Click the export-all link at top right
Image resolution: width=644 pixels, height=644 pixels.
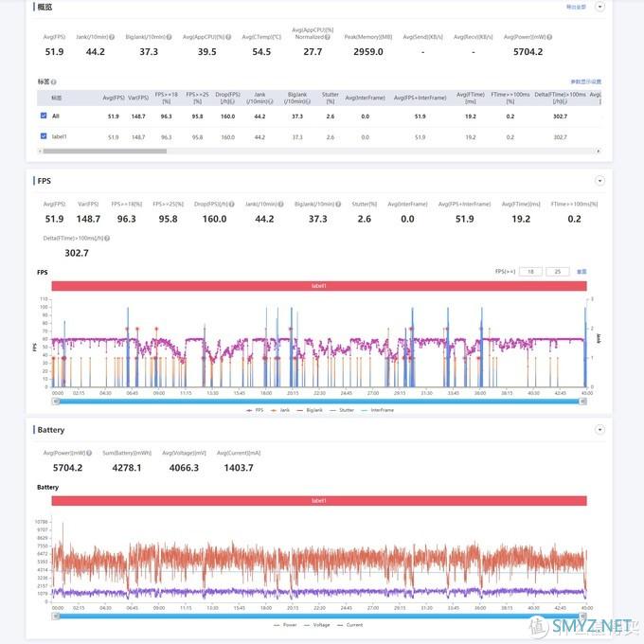[576, 7]
